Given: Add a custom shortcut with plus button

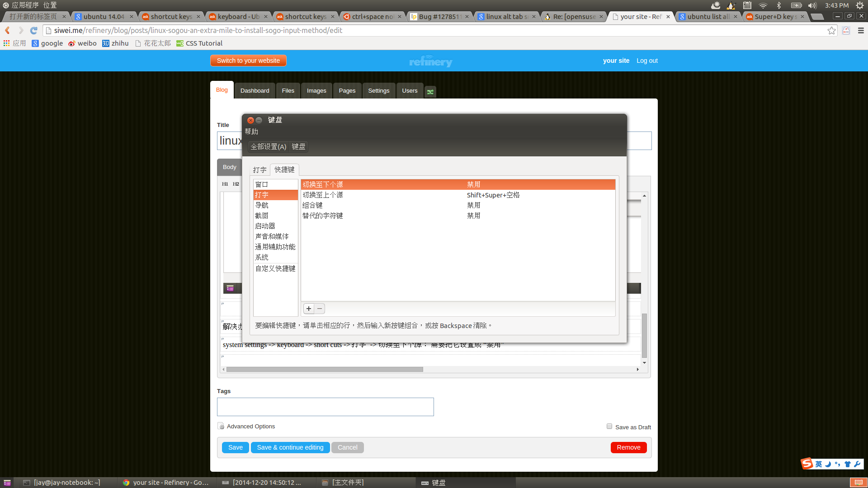Looking at the screenshot, I should pyautogui.click(x=309, y=309).
